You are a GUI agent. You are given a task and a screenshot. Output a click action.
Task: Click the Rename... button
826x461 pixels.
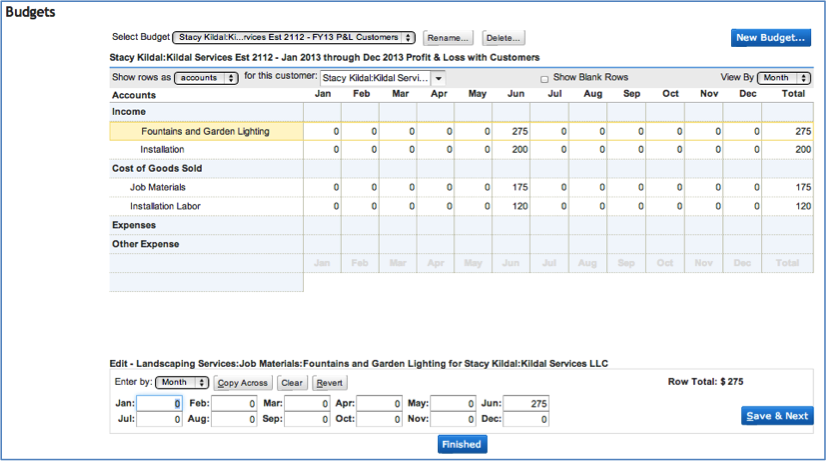click(448, 38)
